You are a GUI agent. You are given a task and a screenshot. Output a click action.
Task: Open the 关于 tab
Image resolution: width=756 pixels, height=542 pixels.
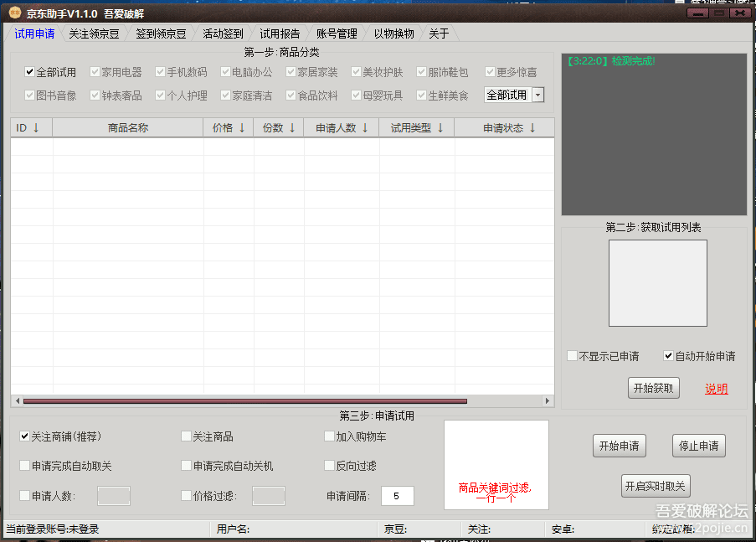[439, 34]
